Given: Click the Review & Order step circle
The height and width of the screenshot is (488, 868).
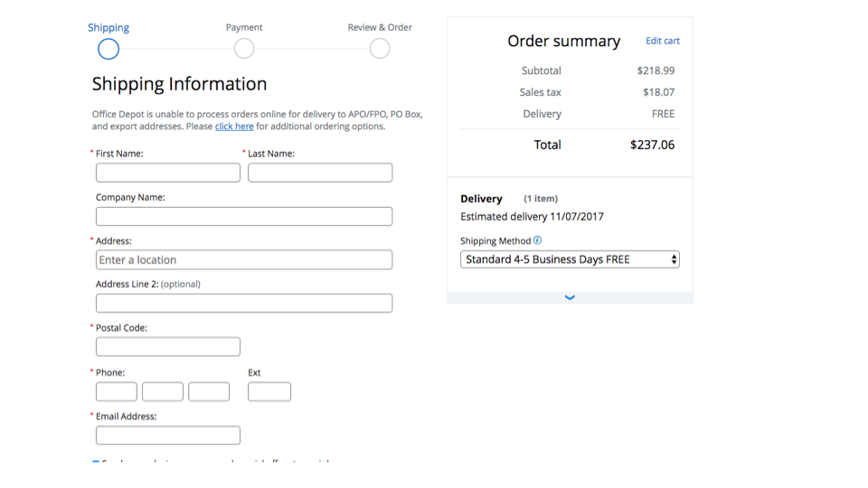Looking at the screenshot, I should pos(380,49).
